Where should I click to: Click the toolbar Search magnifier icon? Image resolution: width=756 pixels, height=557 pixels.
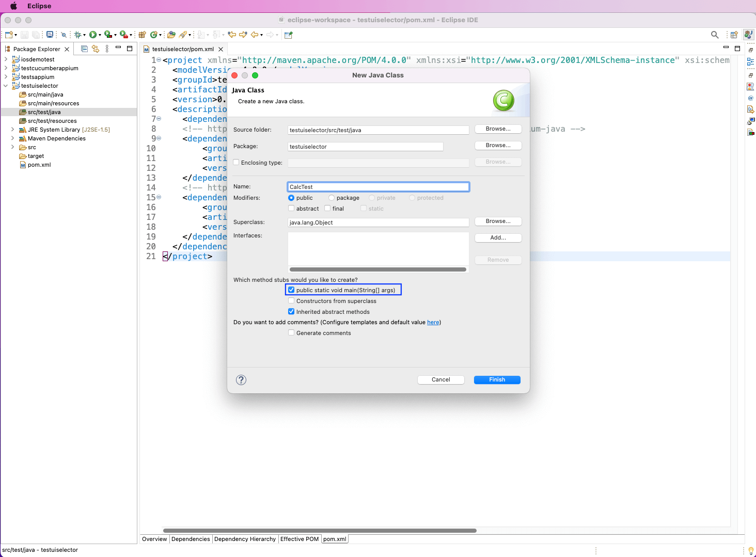tap(715, 35)
